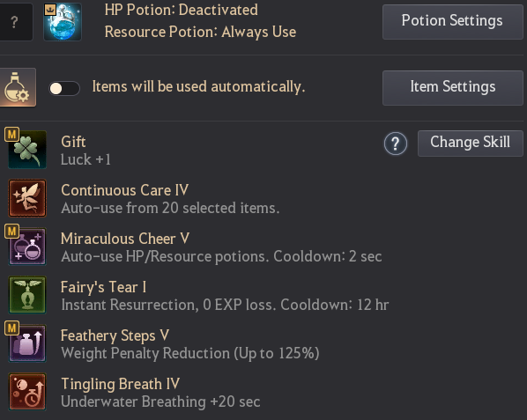The image size is (527, 420).
Task: Click the circled question mark help icon
Action: click(396, 144)
